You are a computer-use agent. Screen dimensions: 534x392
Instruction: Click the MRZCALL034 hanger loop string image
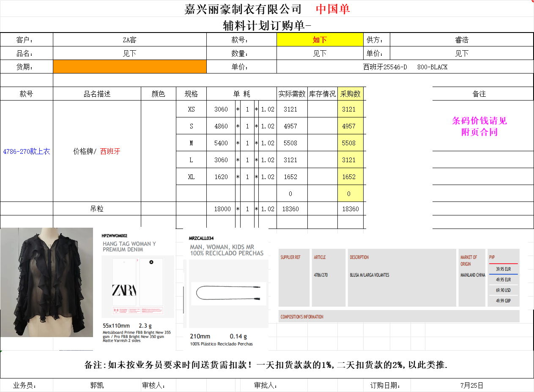point(228,293)
